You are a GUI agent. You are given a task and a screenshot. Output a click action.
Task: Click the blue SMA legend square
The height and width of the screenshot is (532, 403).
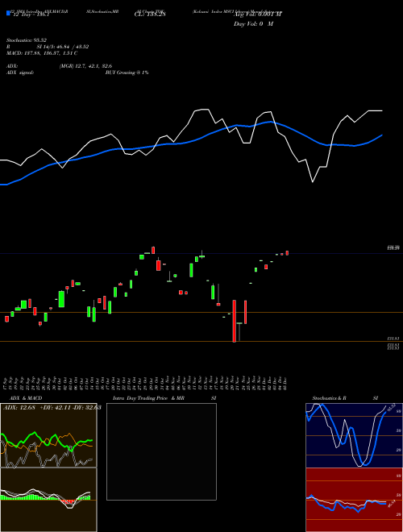(8, 13)
